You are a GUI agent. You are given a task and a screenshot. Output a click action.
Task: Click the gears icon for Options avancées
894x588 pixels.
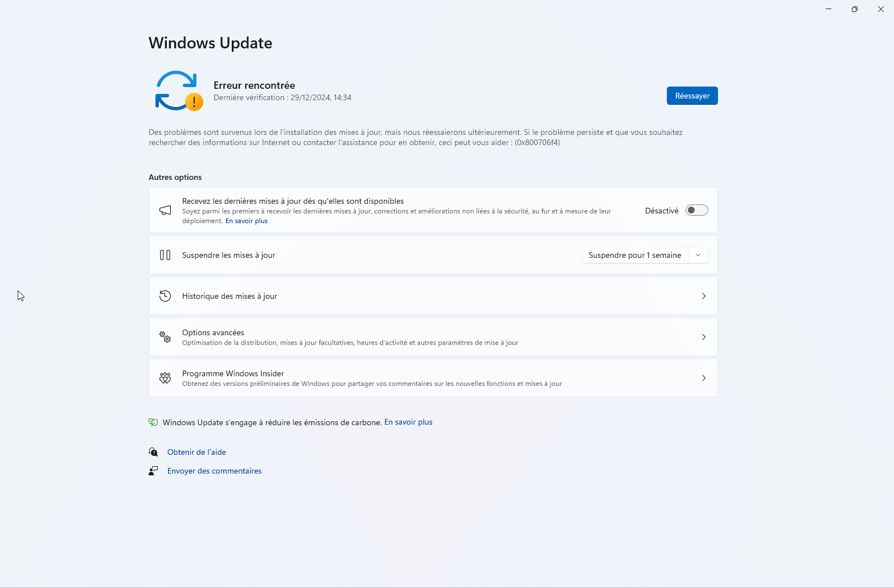165,337
